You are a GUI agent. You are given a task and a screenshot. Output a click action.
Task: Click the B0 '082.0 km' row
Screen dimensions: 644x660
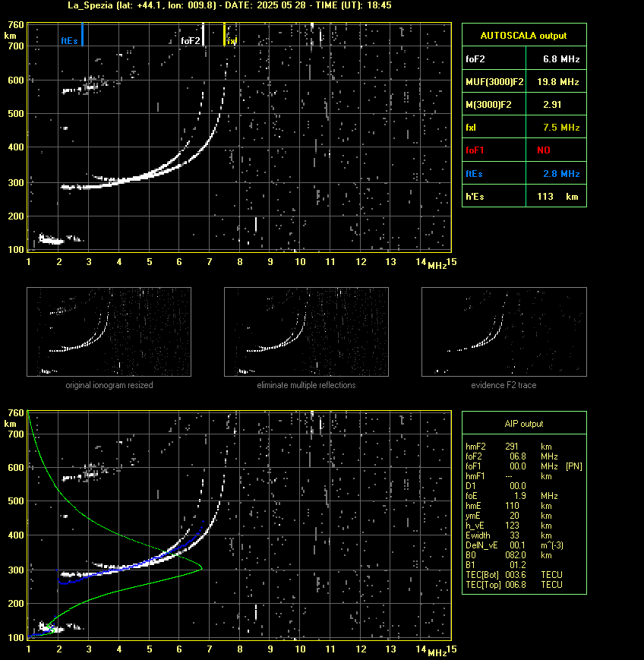point(509,555)
